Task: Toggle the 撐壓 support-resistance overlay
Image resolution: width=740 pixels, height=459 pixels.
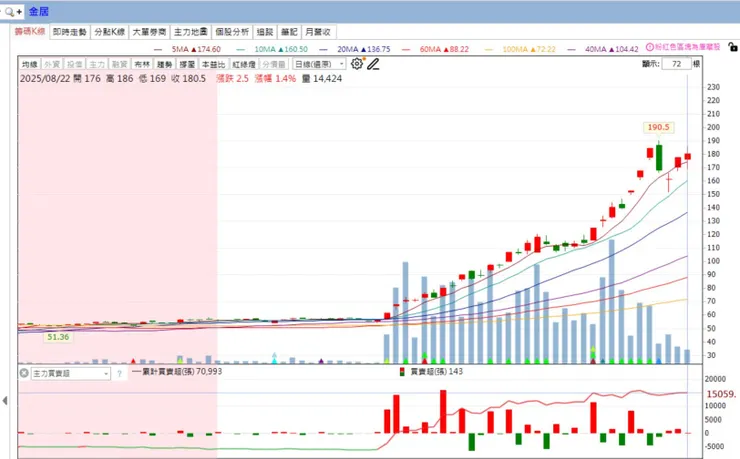Action: tap(187, 64)
